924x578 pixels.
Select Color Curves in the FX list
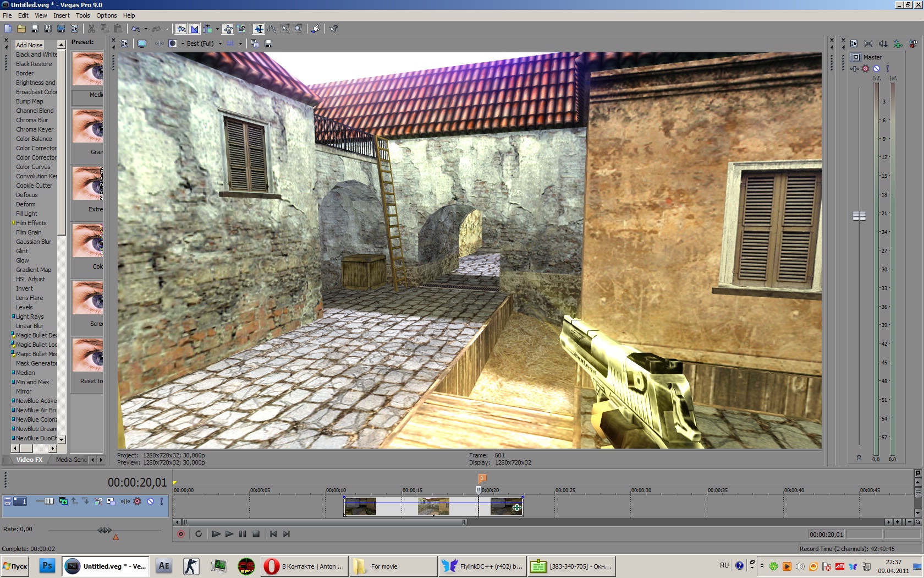33,167
